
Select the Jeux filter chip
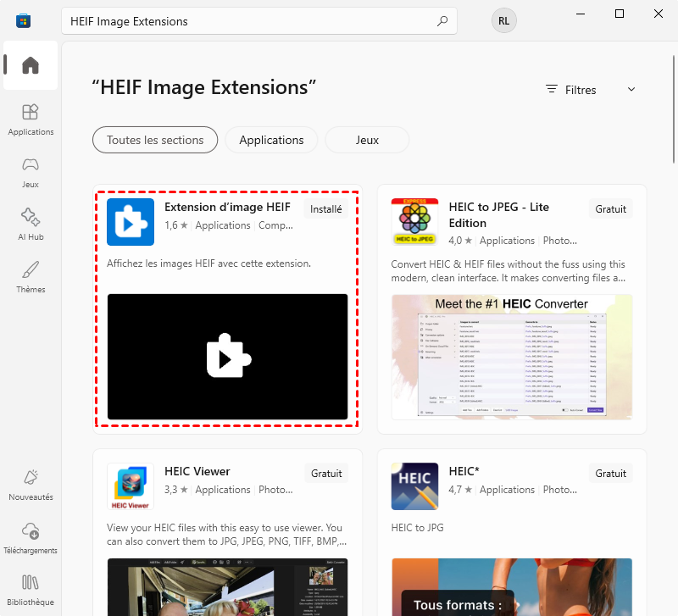pos(367,140)
